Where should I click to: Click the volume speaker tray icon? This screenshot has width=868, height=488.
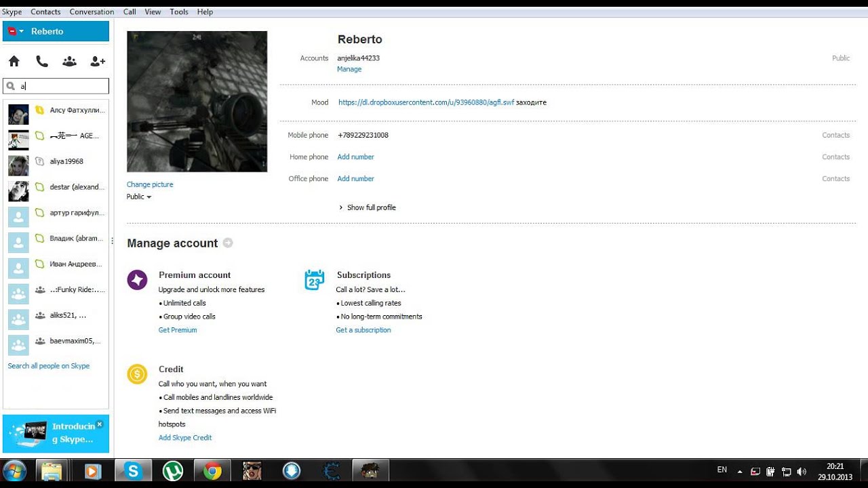[x=802, y=471]
